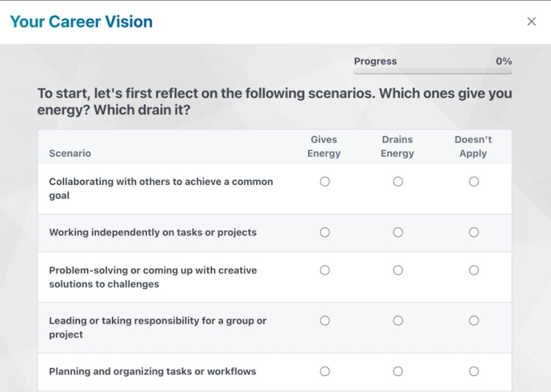551x392 pixels.
Task: Select Gives Energy for collaborating with others
Action: [325, 182]
